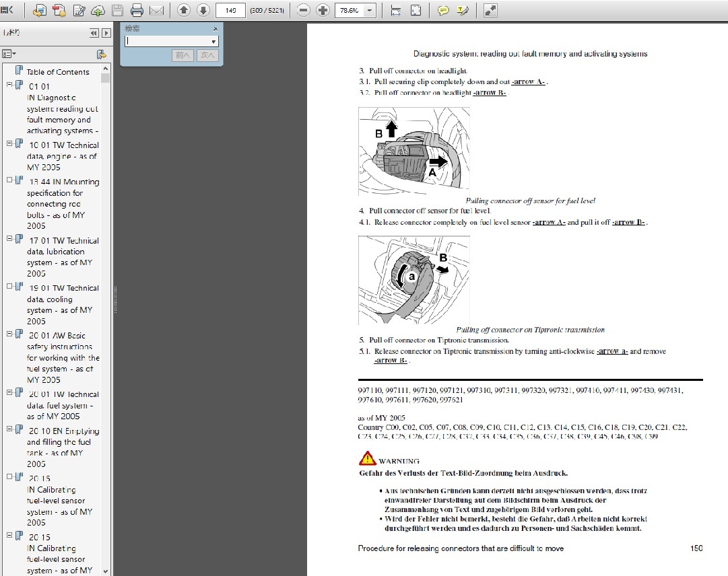Open bookmark 10 01 TW Technical data, engine
The height and width of the screenshot is (576, 728).
coord(63,156)
